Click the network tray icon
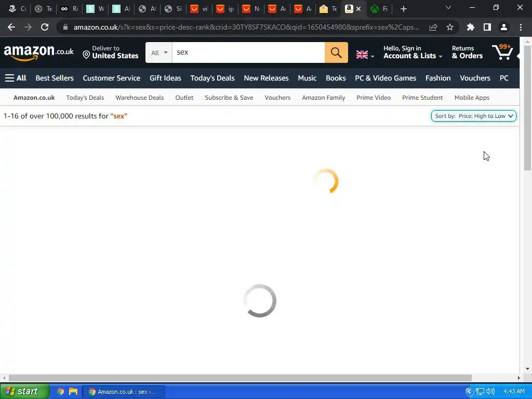Image resolution: width=532 pixels, height=399 pixels. [480, 392]
